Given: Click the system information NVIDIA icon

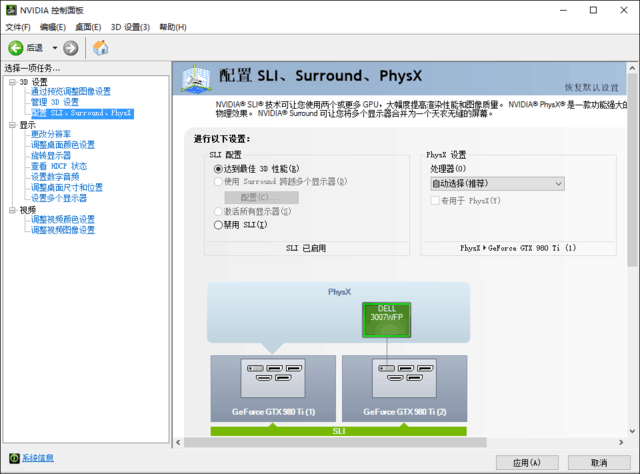Looking at the screenshot, I should (14, 458).
